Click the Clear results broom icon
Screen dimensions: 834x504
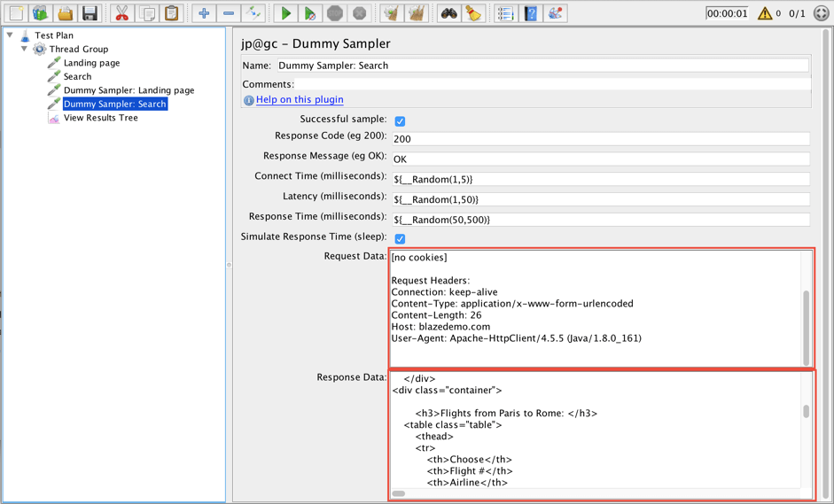click(x=392, y=12)
